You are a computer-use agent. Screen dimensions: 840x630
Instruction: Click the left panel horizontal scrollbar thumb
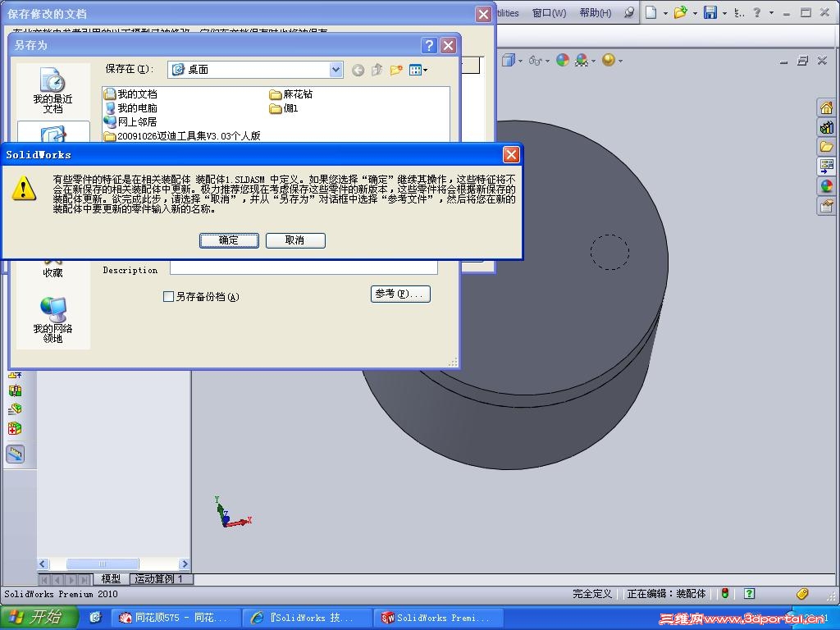coord(103,564)
